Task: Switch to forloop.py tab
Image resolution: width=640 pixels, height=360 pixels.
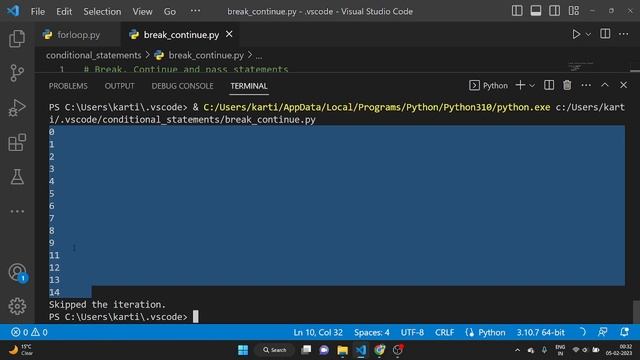Action: [x=78, y=35]
